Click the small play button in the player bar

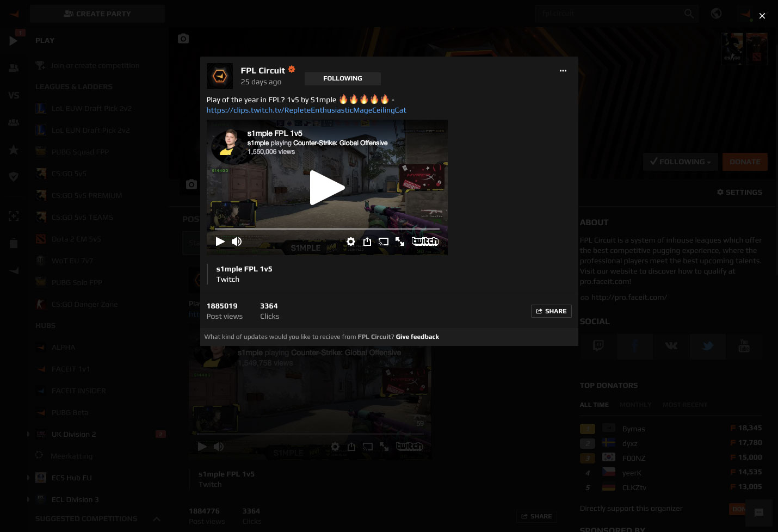tap(220, 242)
